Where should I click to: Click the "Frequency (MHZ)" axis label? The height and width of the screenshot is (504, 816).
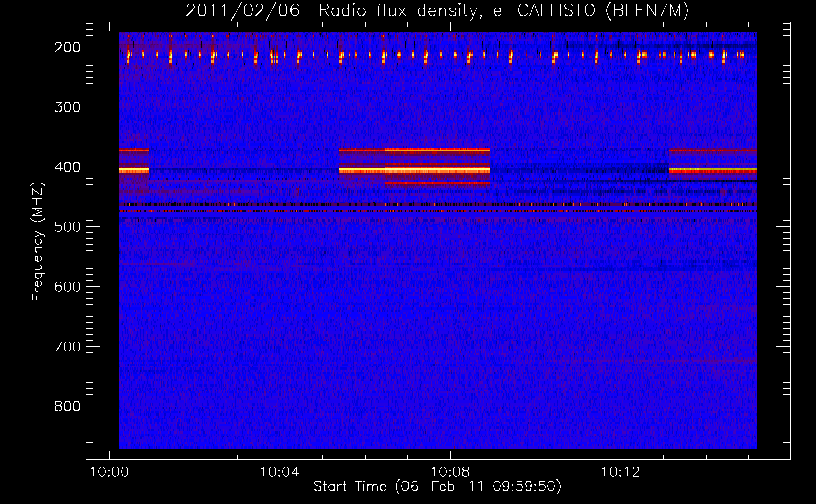(x=38, y=241)
